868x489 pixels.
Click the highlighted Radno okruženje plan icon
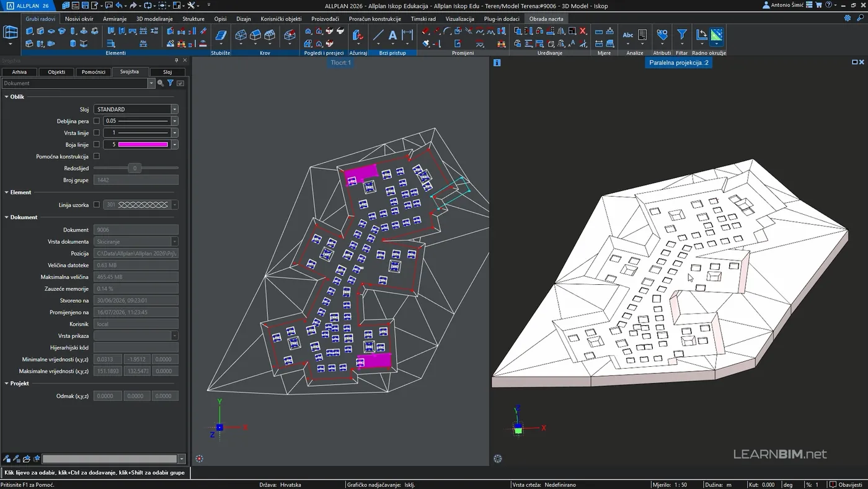click(x=717, y=35)
